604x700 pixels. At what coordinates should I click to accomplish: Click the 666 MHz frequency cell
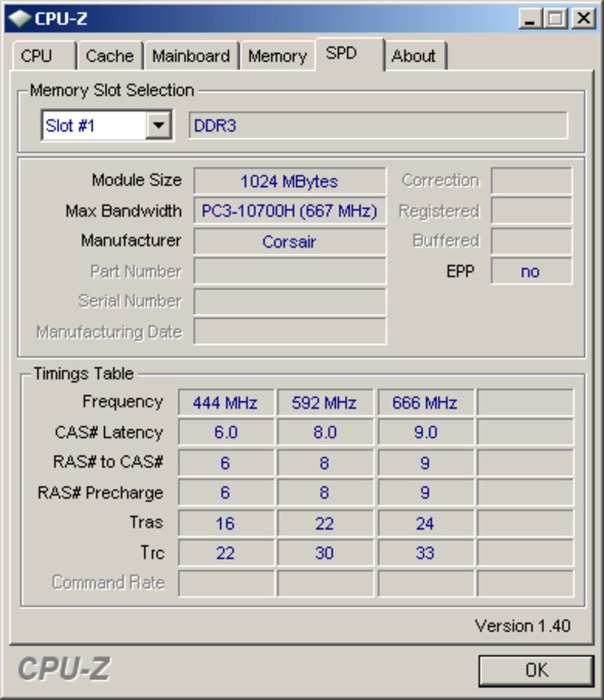pyautogui.click(x=425, y=402)
